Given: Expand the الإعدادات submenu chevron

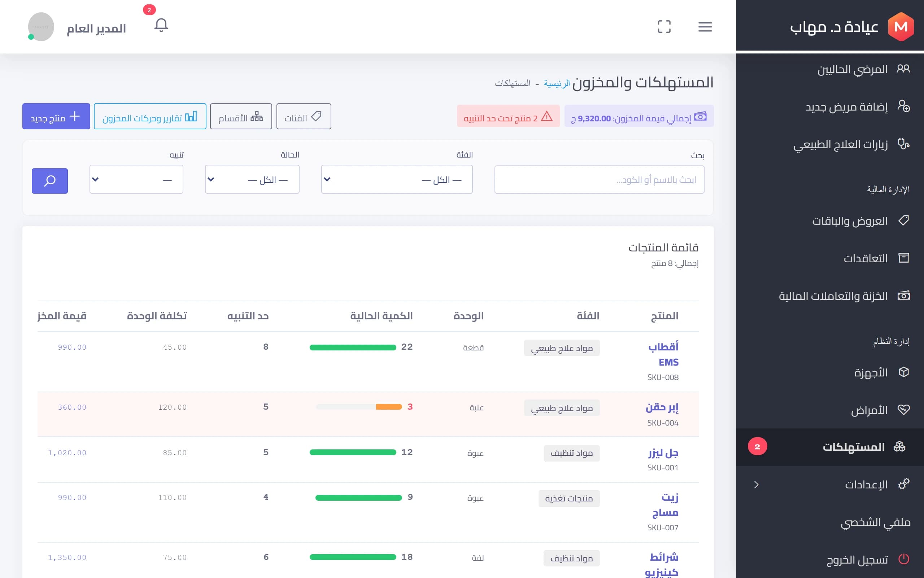Looking at the screenshot, I should [x=756, y=485].
